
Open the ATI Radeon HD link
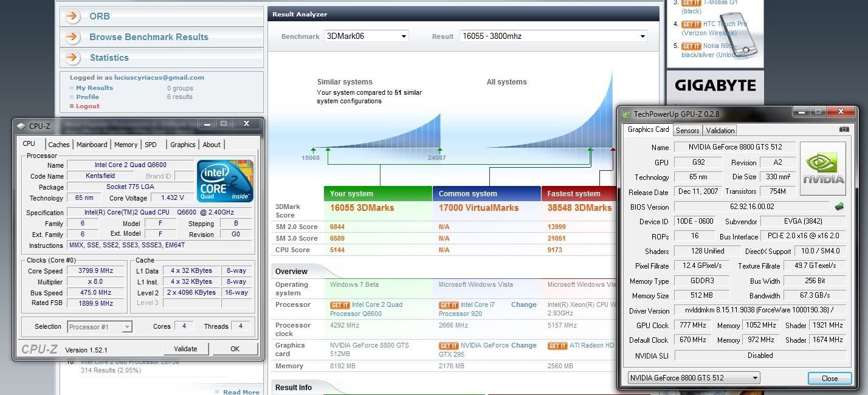(x=591, y=346)
